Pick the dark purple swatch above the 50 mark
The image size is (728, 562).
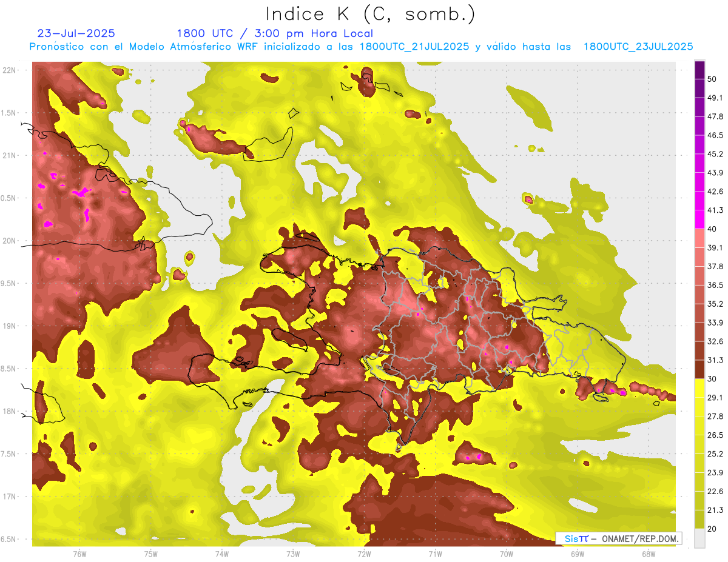(699, 70)
